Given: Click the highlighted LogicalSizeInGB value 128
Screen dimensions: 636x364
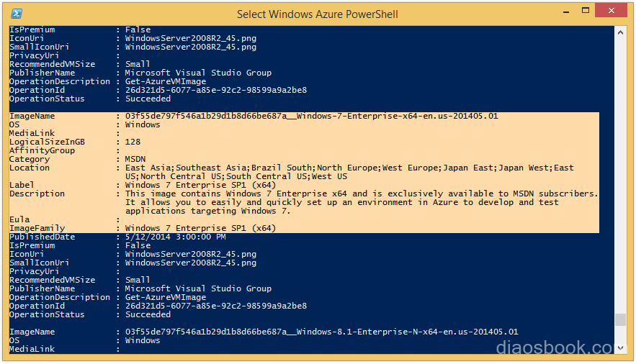Looking at the screenshot, I should pos(133,142).
